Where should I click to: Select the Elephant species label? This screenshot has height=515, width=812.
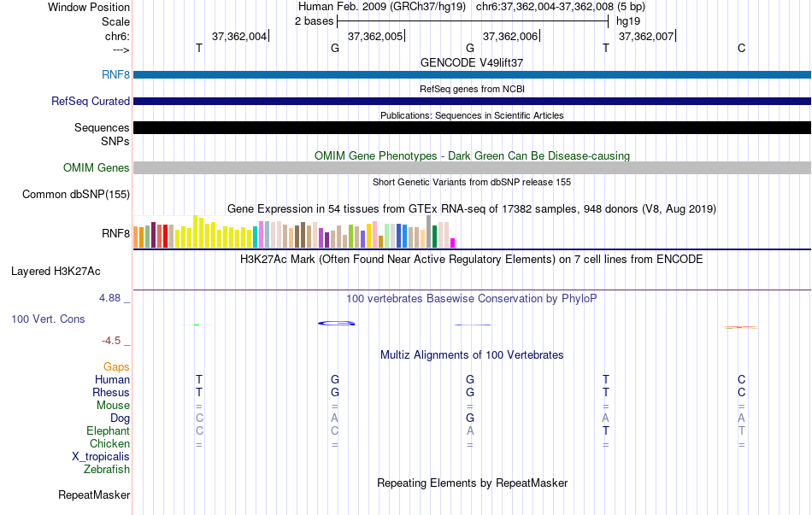click(x=109, y=430)
